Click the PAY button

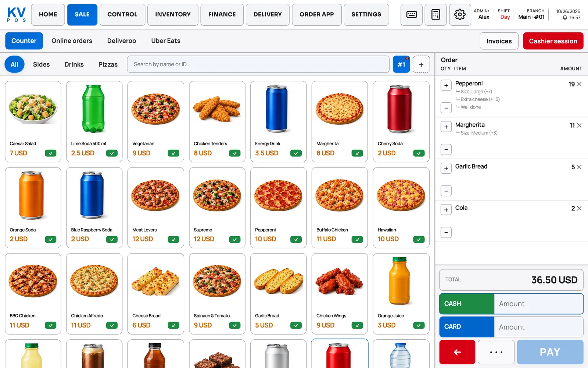tap(550, 352)
